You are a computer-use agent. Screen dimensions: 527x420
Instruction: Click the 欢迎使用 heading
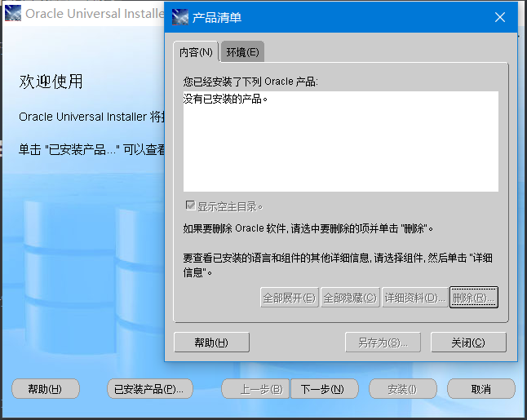[x=51, y=82]
